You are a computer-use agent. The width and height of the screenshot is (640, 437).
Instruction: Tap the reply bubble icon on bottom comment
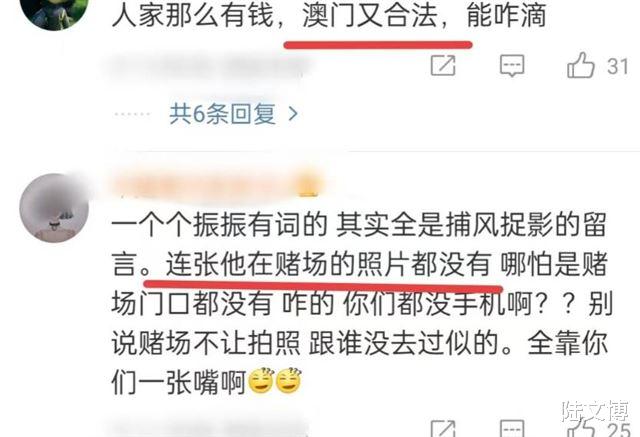[512, 428]
